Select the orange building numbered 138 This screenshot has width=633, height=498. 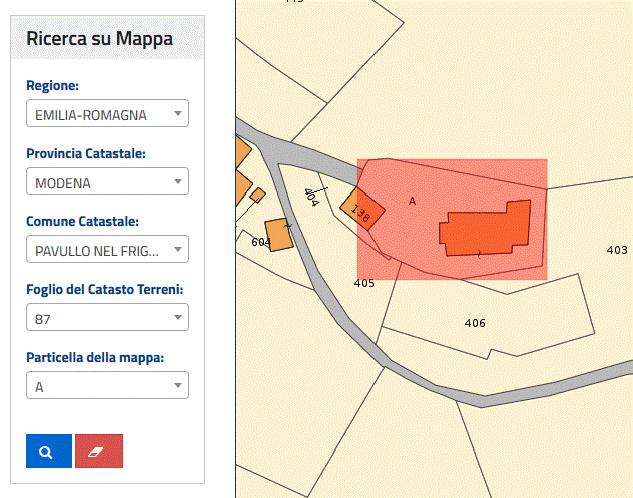click(361, 211)
